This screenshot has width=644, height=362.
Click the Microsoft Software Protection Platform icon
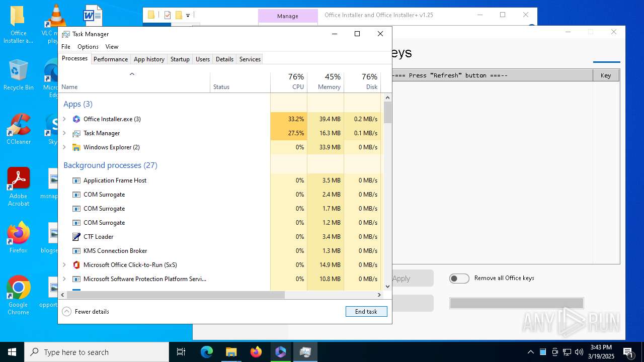click(x=76, y=279)
